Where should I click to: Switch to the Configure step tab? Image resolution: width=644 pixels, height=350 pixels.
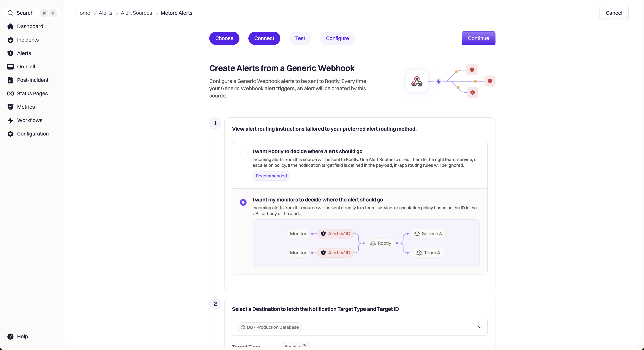(x=337, y=38)
